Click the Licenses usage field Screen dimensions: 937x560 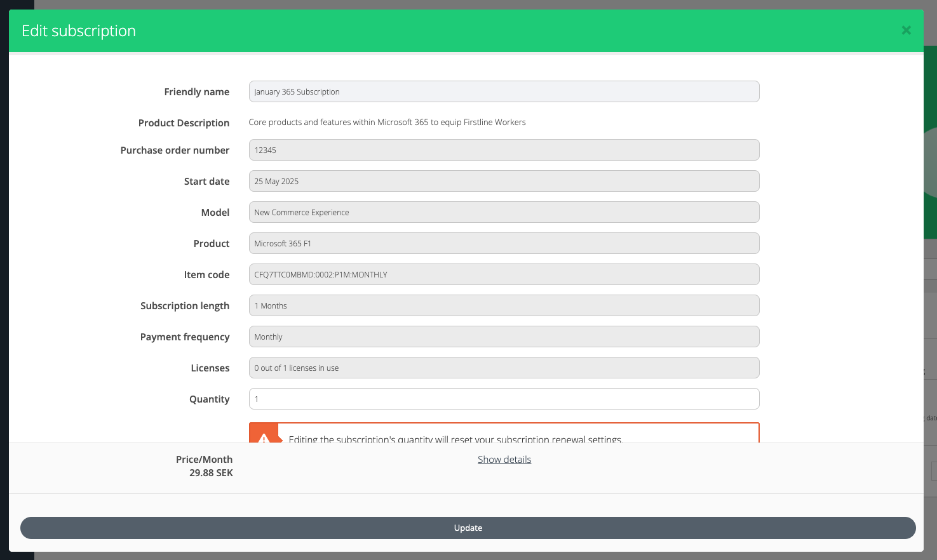(x=504, y=368)
